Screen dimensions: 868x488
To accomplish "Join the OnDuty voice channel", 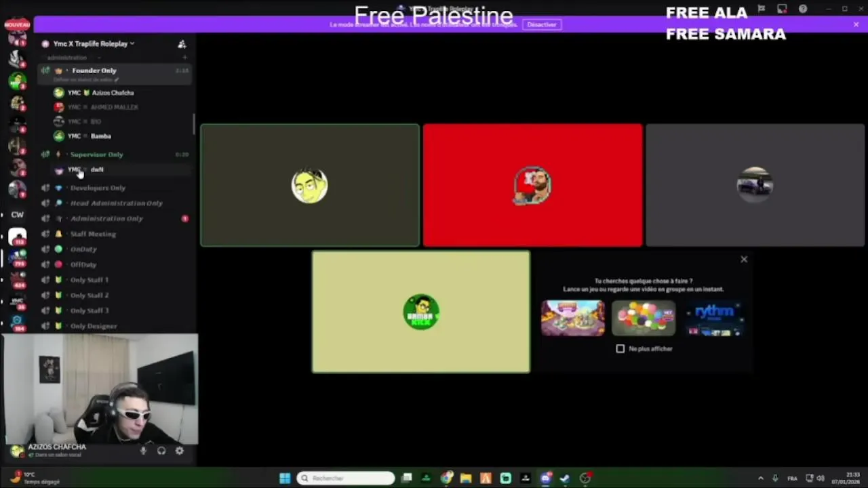I will pos(83,249).
